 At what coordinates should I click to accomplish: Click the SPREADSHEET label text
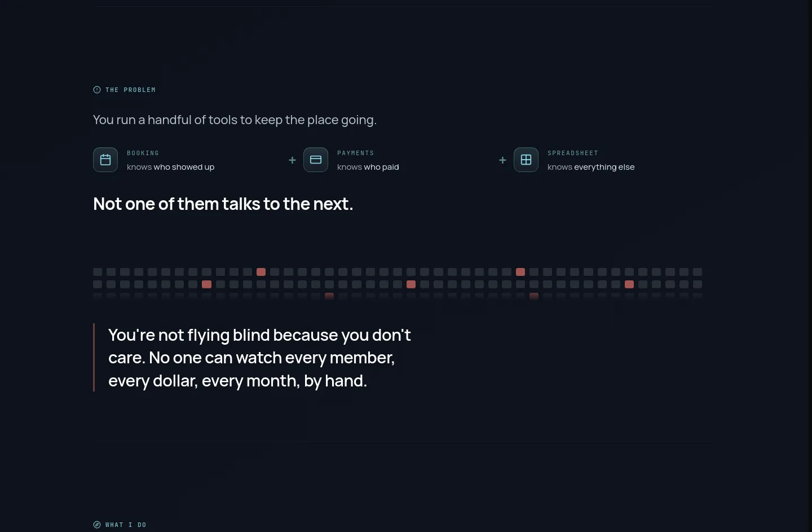click(573, 153)
